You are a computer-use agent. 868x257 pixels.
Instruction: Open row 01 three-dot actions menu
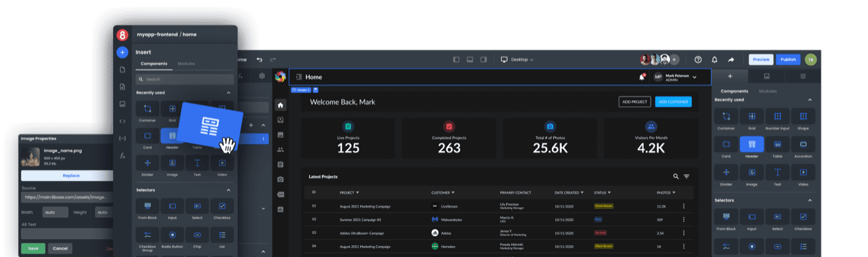pyautogui.click(x=683, y=206)
